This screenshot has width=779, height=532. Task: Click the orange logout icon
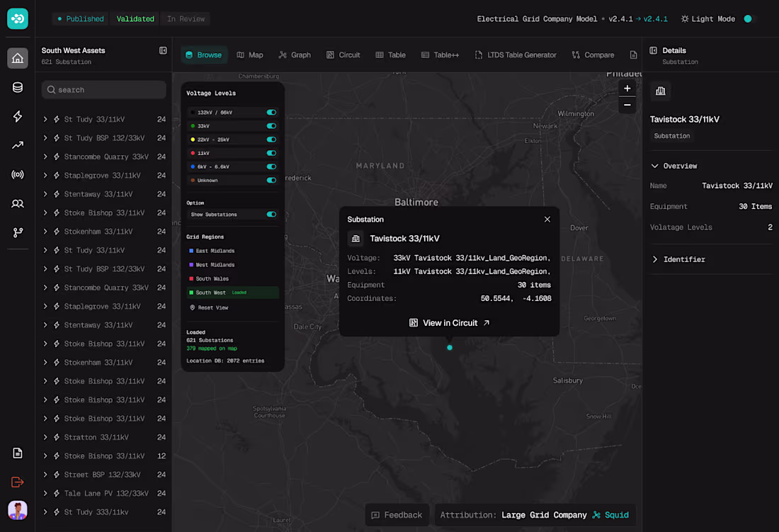click(x=18, y=482)
